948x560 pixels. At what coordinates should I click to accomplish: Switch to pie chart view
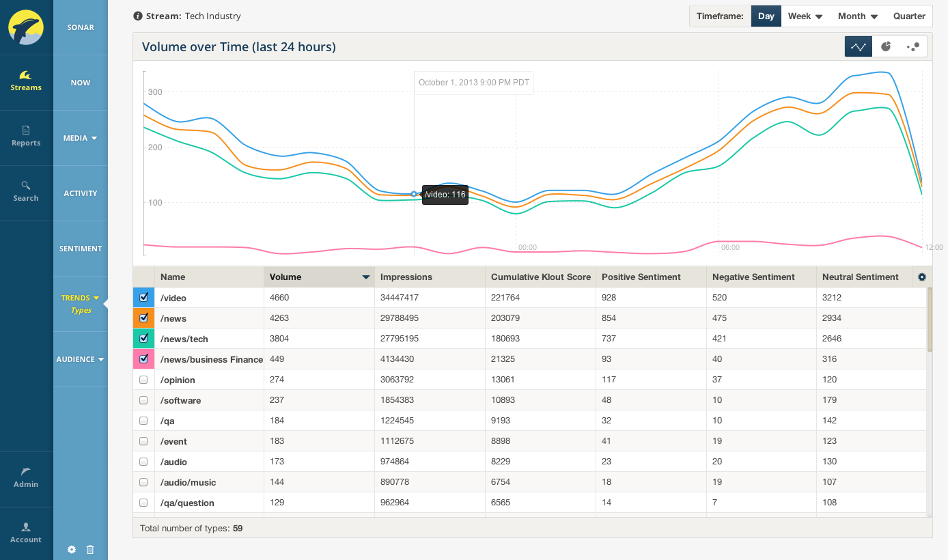pyautogui.click(x=886, y=46)
